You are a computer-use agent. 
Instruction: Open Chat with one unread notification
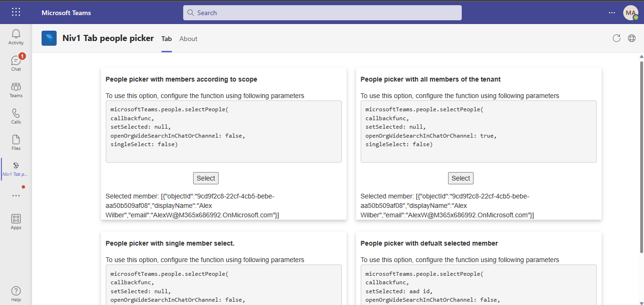point(16,63)
